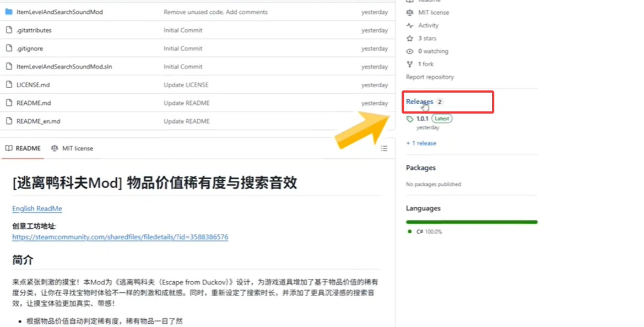View the 0 watching watchers
Image resolution: width=644 pixels, height=327 pixels.
tap(433, 51)
